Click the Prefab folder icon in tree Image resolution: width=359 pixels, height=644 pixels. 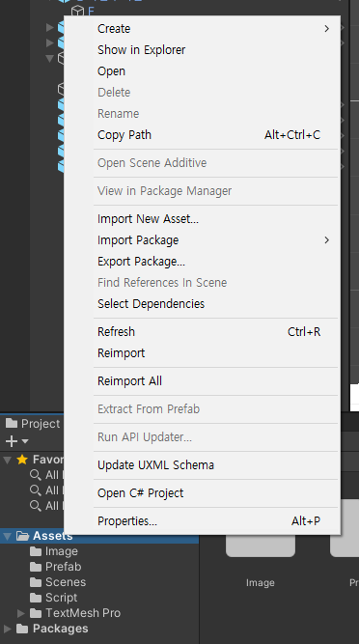click(36, 567)
